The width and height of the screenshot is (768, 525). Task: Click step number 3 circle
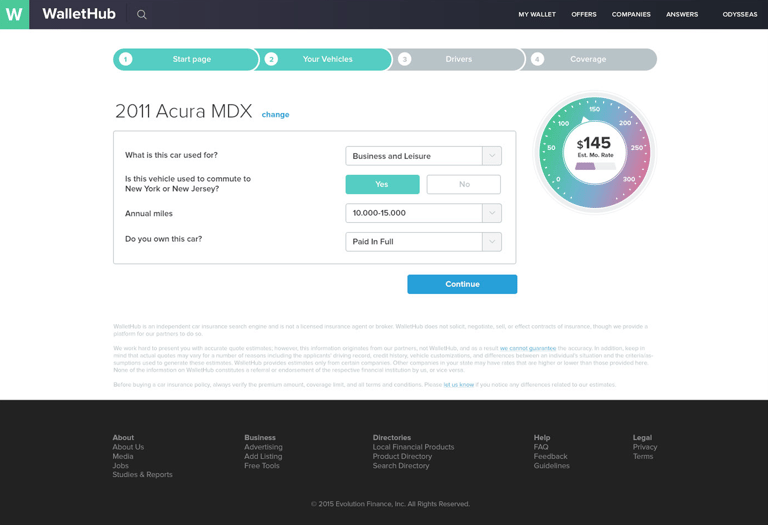tap(404, 59)
